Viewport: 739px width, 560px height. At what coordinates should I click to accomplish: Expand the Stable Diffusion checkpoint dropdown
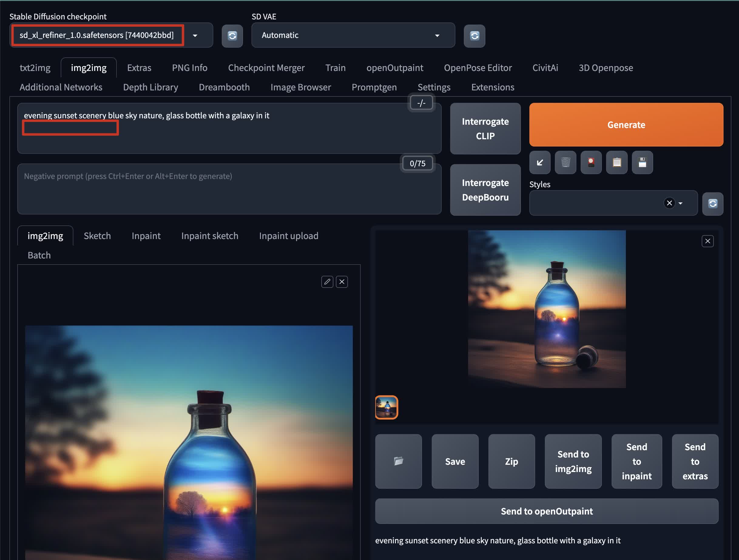click(x=195, y=35)
